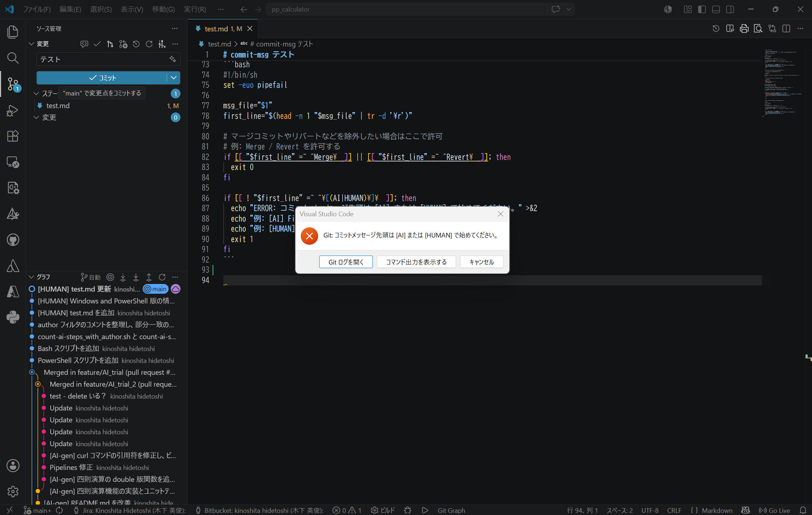Viewport: 812px width, 515px height.
Task: Click the pp_calculator command center search
Action: pyautogui.click(x=407, y=9)
